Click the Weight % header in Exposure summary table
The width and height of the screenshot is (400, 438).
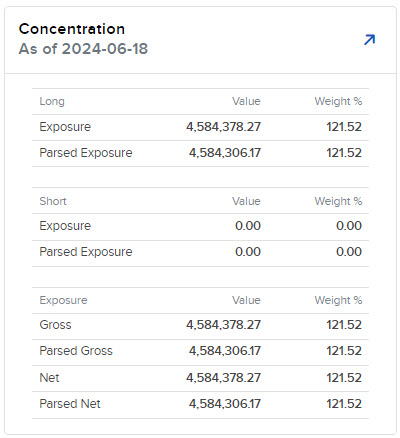point(338,300)
